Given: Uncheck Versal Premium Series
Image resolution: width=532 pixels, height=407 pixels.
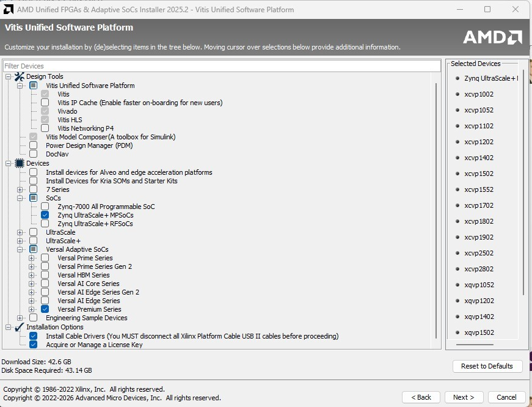Looking at the screenshot, I should tap(45, 309).
